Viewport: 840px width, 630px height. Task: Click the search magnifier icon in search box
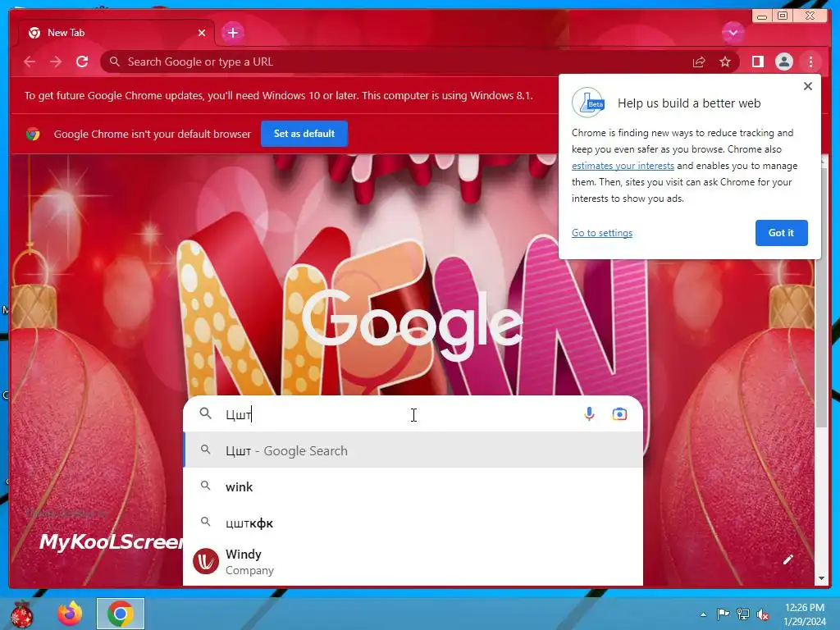point(206,413)
